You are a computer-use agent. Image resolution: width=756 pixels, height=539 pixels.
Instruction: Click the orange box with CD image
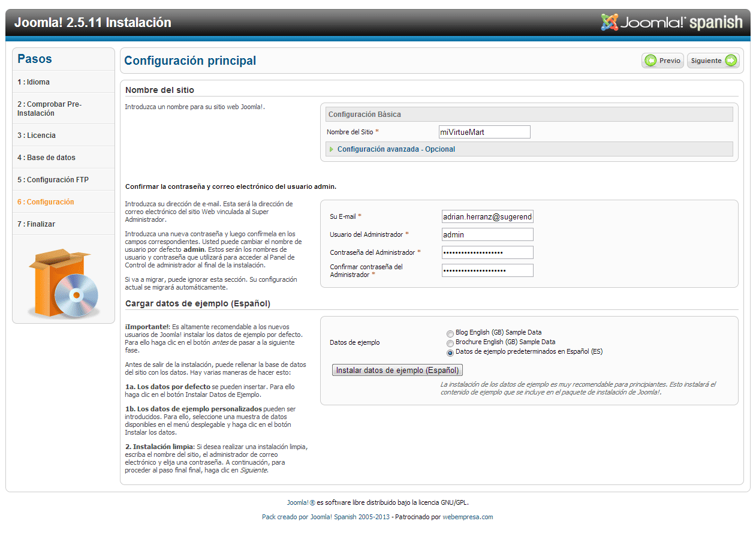tap(63, 284)
